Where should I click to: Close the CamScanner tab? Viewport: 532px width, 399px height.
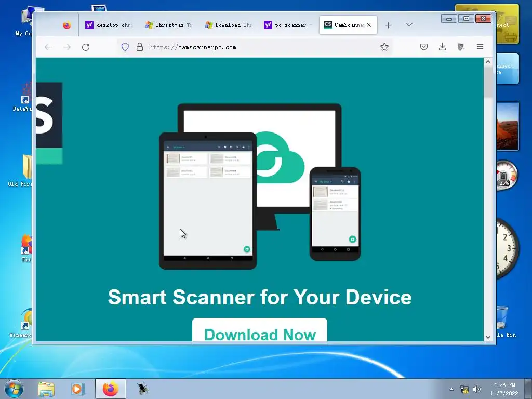coord(369,25)
